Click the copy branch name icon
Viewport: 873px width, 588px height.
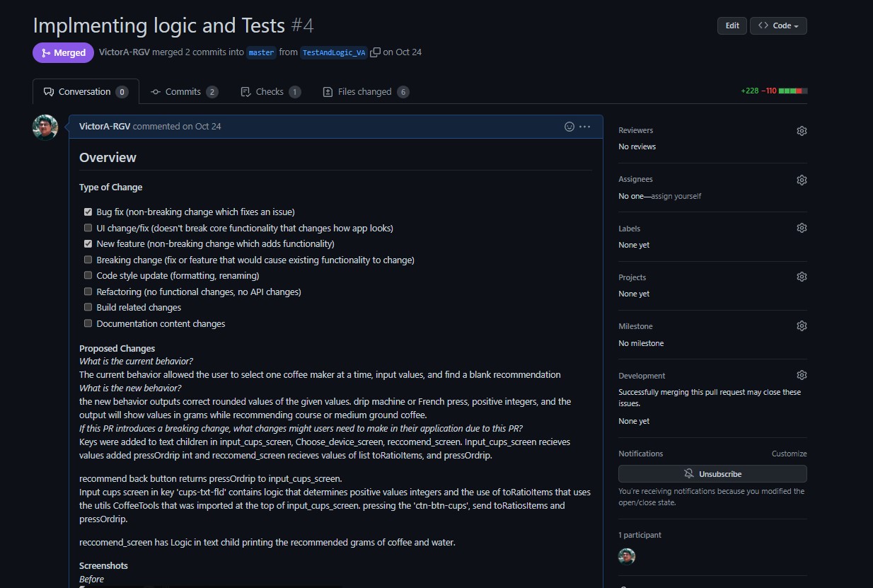click(x=376, y=52)
